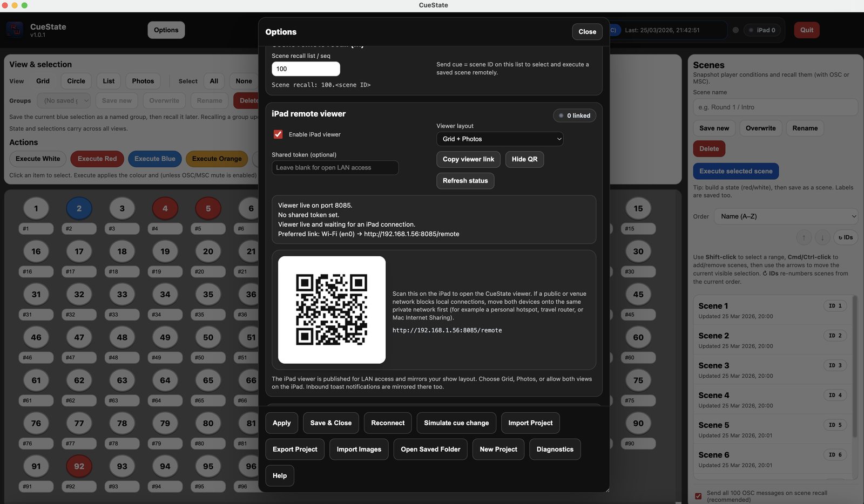The width and height of the screenshot is (864, 504).
Task: Click Save & Close
Action: coord(331,423)
